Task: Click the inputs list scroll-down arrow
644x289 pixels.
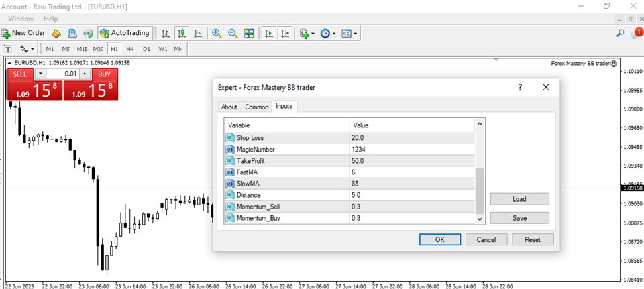Action: (x=480, y=219)
